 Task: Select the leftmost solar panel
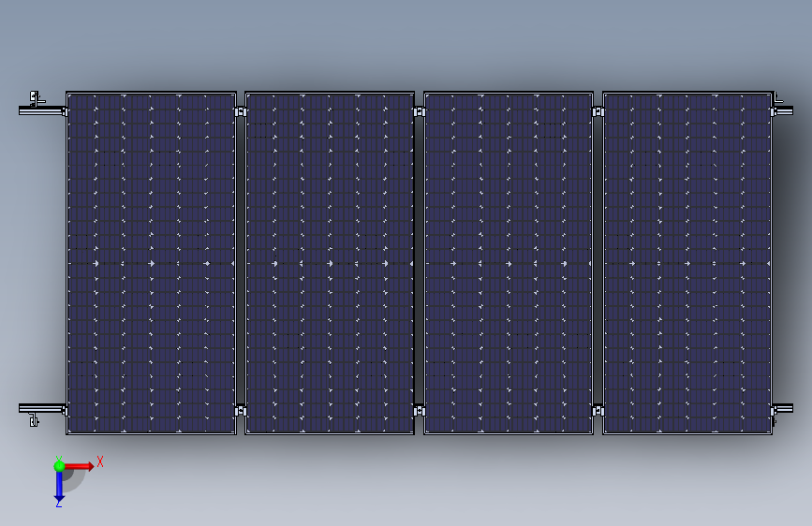151,263
